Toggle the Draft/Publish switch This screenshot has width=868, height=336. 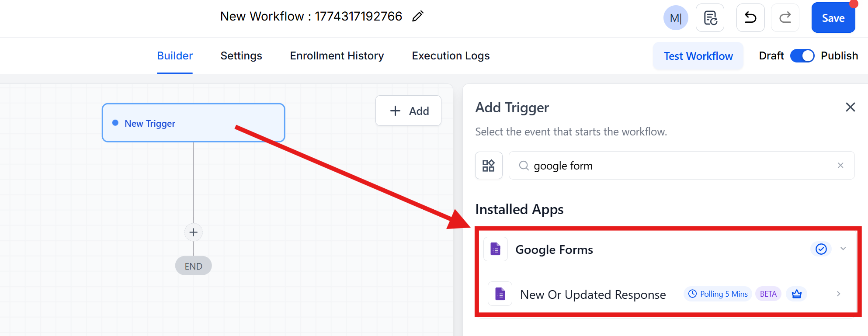(x=802, y=56)
